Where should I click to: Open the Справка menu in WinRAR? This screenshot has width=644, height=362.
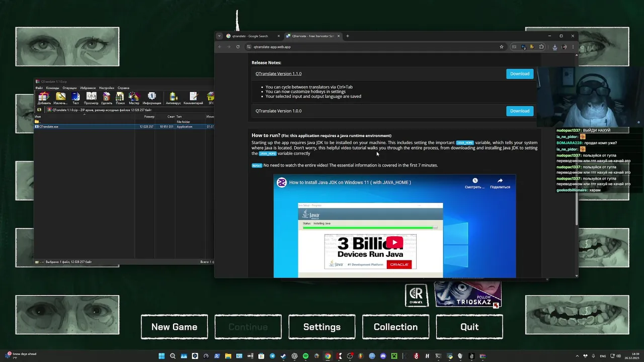(123, 88)
